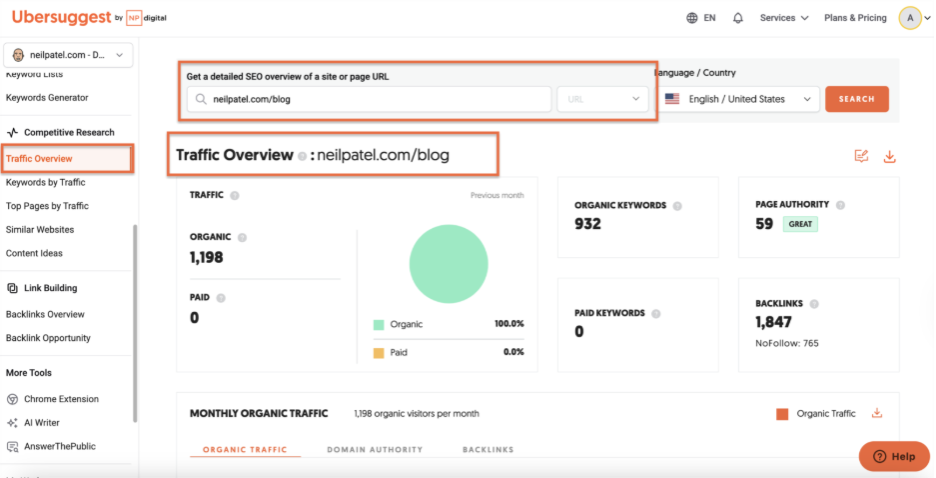Click the Link Building icon
The width and height of the screenshot is (936, 478).
[x=12, y=288]
